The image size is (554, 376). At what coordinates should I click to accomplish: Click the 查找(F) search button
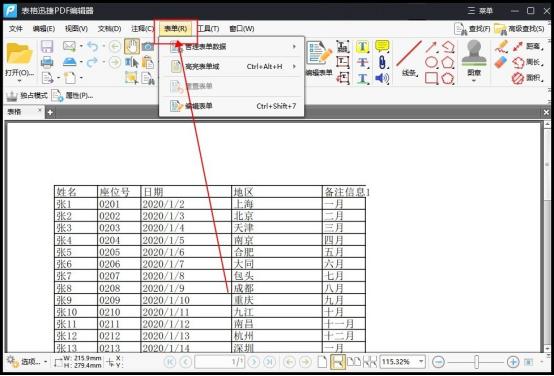point(472,29)
